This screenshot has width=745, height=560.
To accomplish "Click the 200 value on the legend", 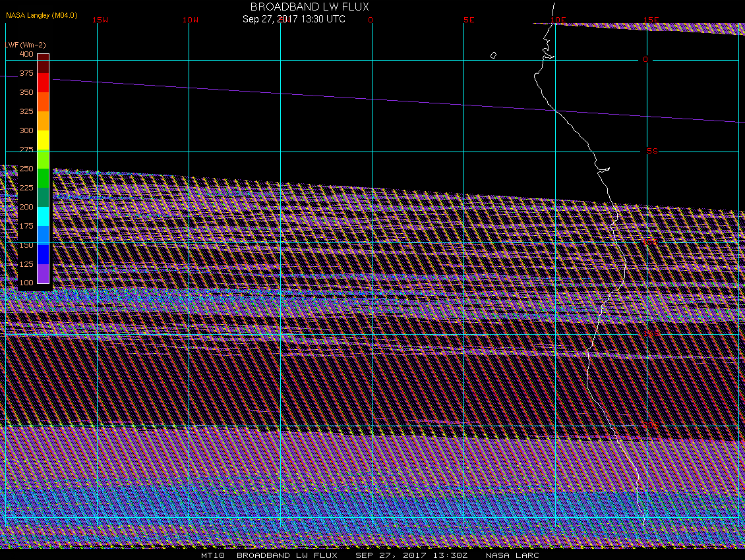I will coord(26,207).
